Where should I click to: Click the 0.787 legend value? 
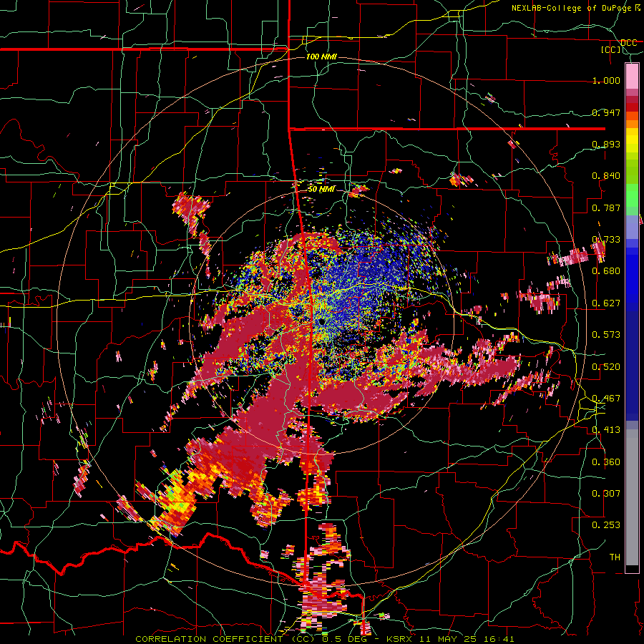pyautogui.click(x=606, y=208)
